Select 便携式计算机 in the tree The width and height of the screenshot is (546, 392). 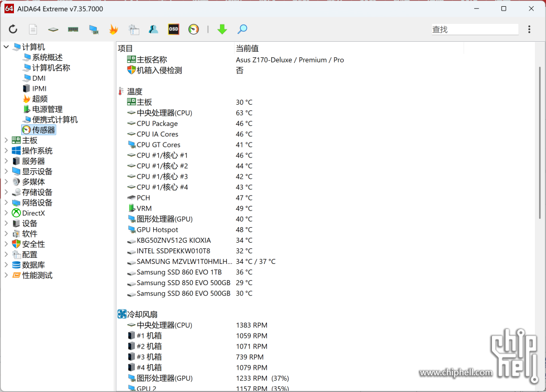pyautogui.click(x=50, y=119)
